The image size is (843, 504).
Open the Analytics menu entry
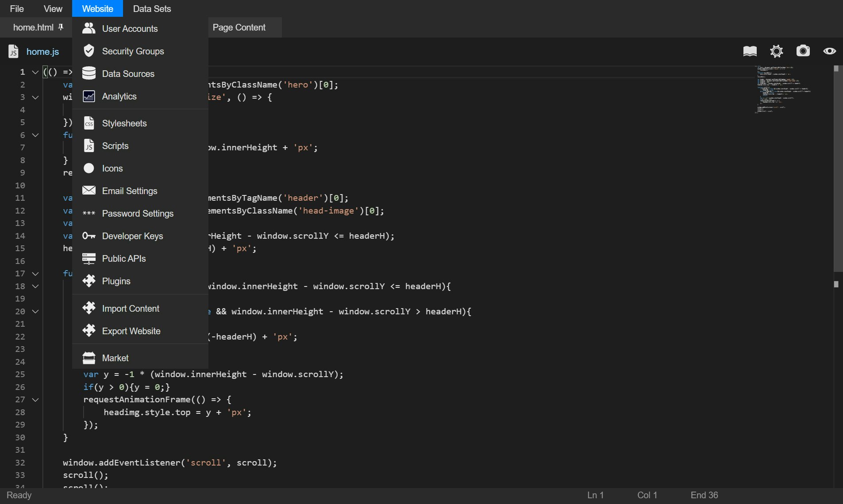click(140, 96)
